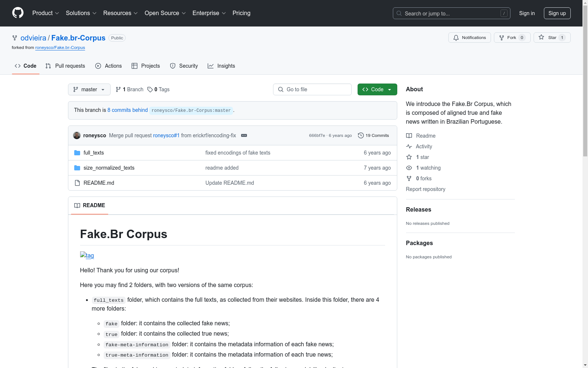Click the book icon next to Readme

[x=409, y=136]
